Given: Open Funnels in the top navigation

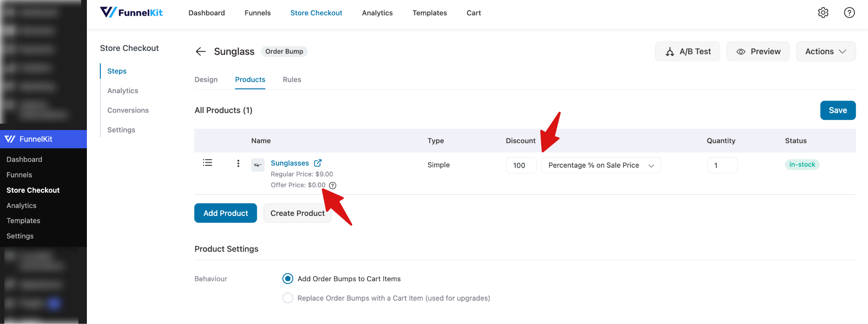Looking at the screenshot, I should coord(258,13).
